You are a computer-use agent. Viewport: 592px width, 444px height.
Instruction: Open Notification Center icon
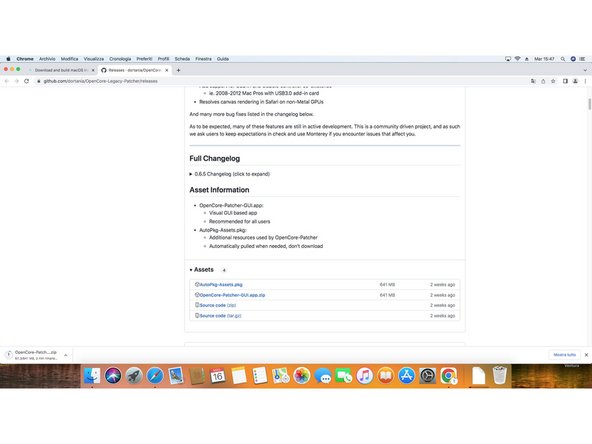tap(583, 59)
